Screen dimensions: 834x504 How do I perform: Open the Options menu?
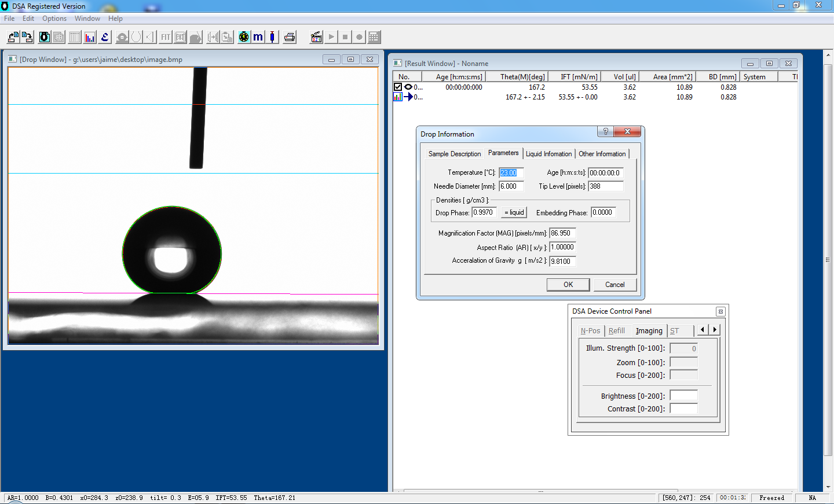(54, 18)
